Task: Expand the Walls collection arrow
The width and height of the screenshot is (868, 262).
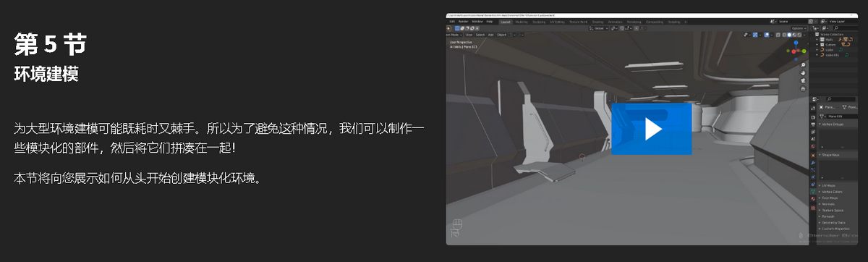Action: click(x=817, y=40)
